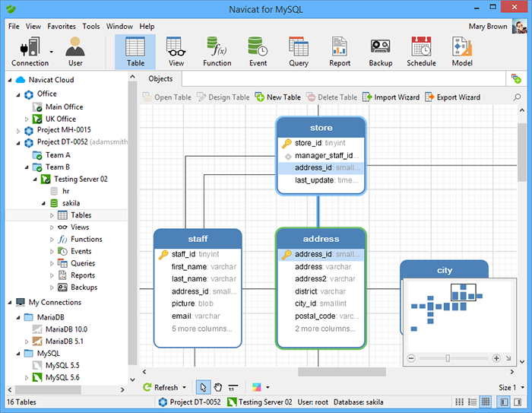Open the Window menu
The width and height of the screenshot is (532, 413).
[x=119, y=27]
